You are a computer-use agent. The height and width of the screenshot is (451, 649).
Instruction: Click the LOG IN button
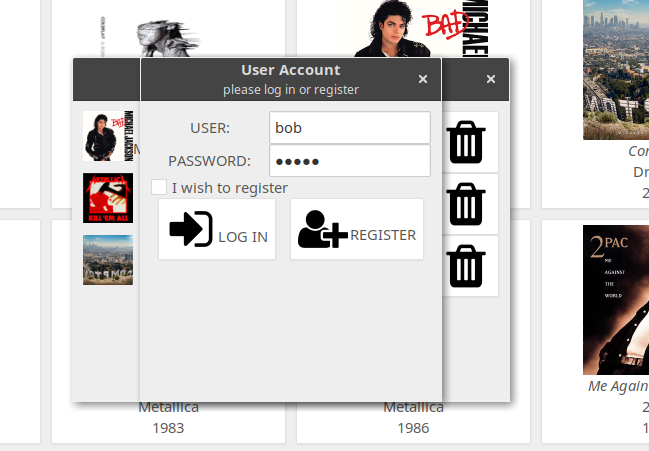[x=217, y=229]
